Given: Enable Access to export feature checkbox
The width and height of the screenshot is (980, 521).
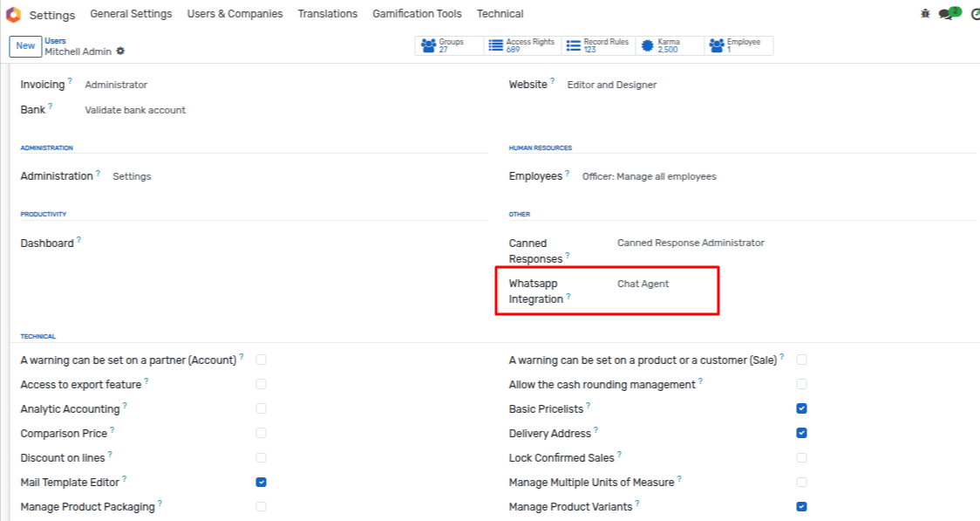Looking at the screenshot, I should pos(262,384).
